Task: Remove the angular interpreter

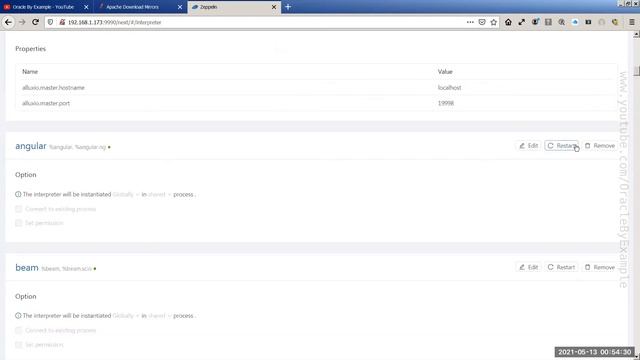Action: click(x=600, y=146)
